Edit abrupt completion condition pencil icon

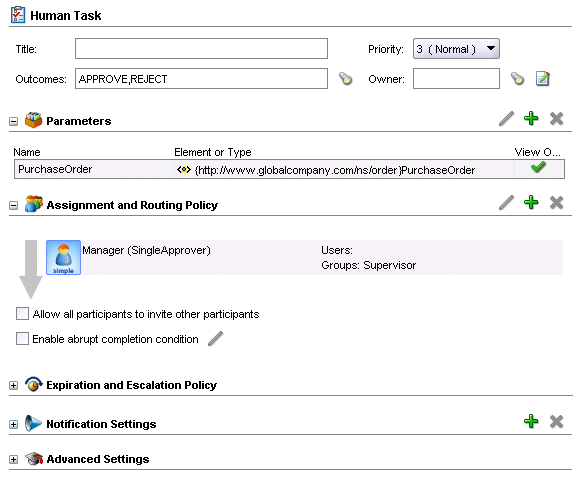click(x=216, y=339)
